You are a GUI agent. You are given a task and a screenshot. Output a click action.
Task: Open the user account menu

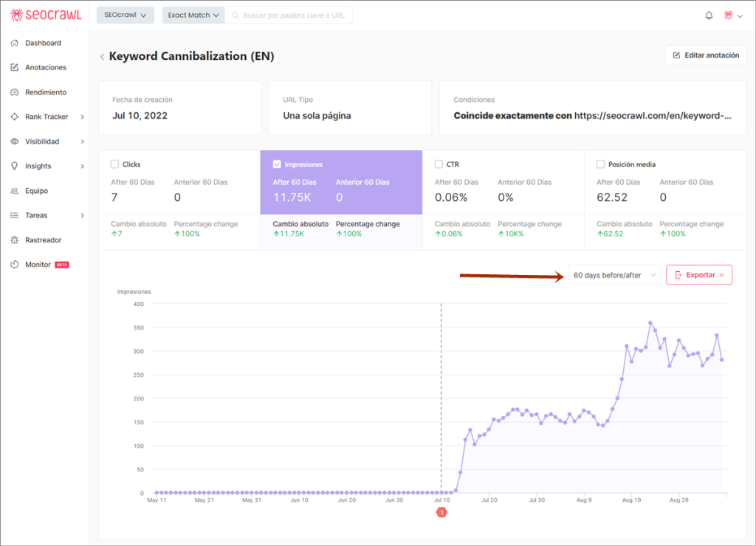pyautogui.click(x=732, y=14)
